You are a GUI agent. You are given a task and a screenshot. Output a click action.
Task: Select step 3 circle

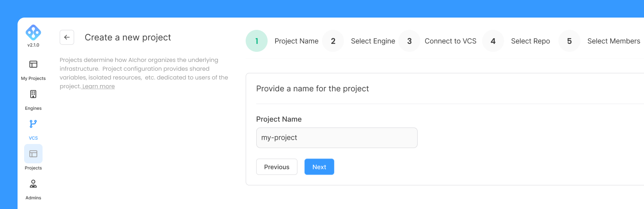tap(409, 41)
